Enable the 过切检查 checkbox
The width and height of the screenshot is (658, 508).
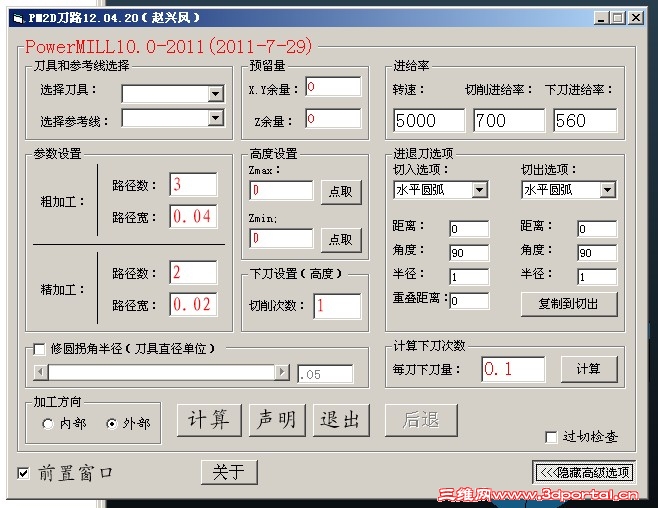(x=551, y=437)
